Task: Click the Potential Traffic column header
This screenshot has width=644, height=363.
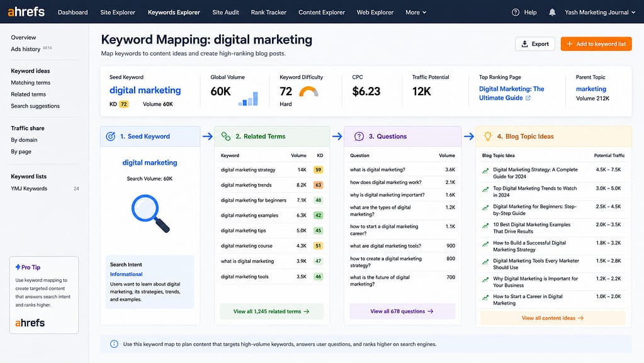Action: coord(609,156)
